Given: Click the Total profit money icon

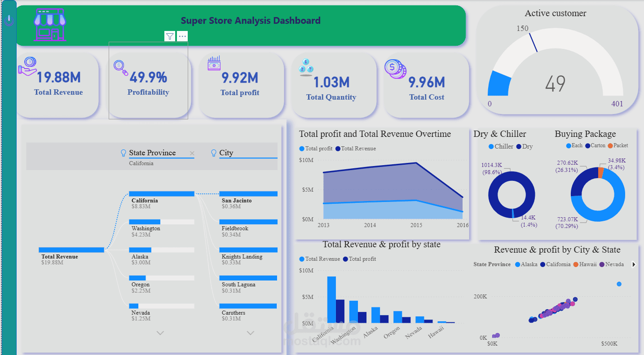Looking at the screenshot, I should click(214, 63).
